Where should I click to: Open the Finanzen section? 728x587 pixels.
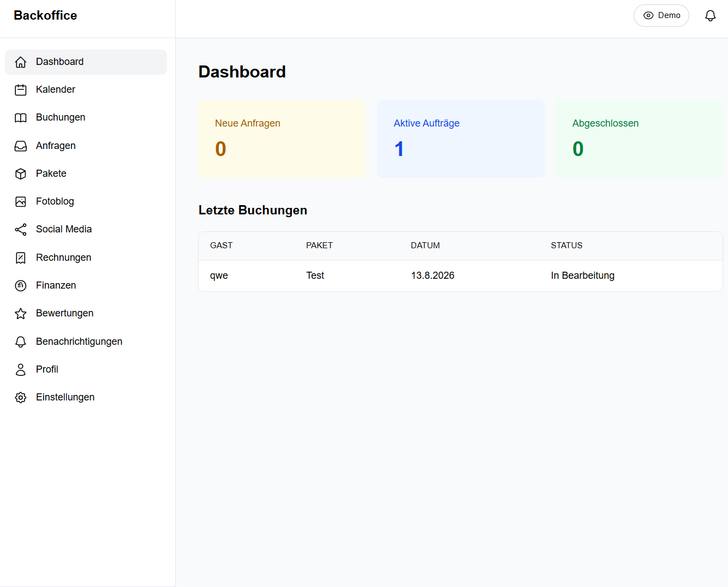[86, 286]
